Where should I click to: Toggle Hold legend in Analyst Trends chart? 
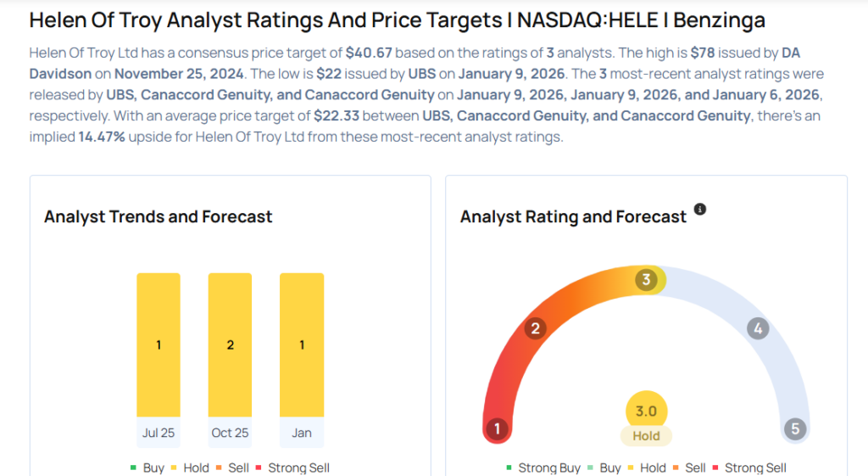192,468
